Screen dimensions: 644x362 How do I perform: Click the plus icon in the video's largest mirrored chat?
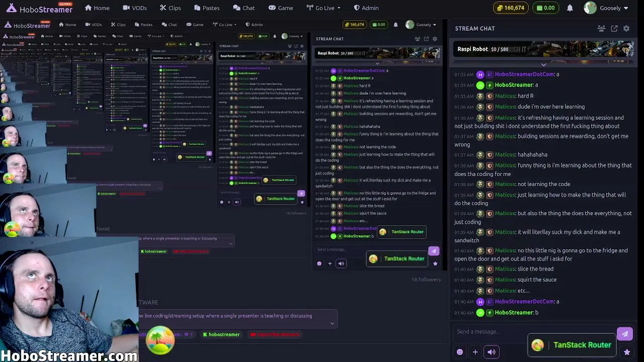[x=330, y=263]
